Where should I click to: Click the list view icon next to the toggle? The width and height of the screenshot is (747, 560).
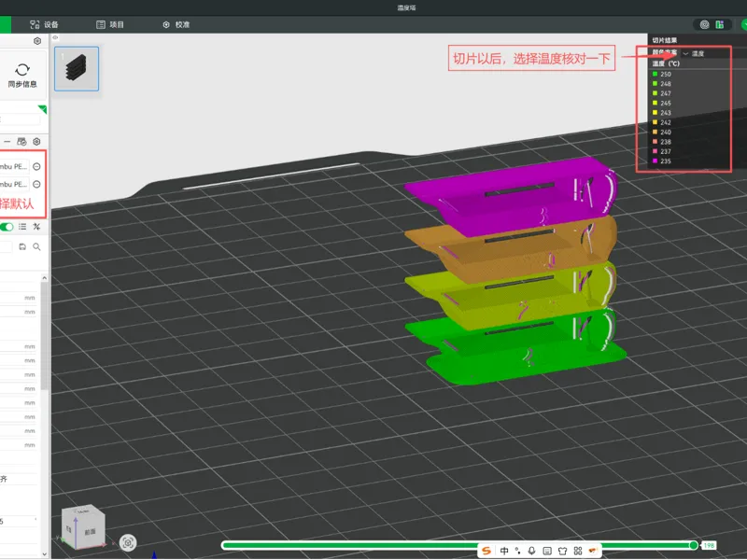coord(22,227)
